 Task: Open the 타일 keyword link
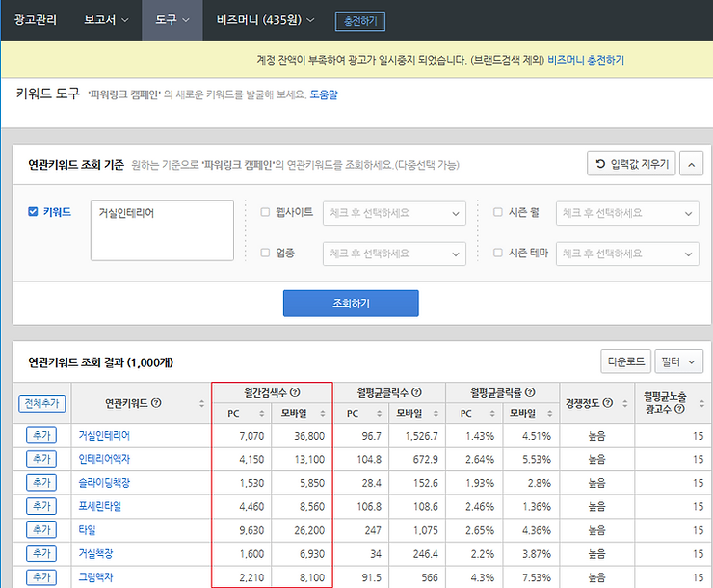[87, 530]
